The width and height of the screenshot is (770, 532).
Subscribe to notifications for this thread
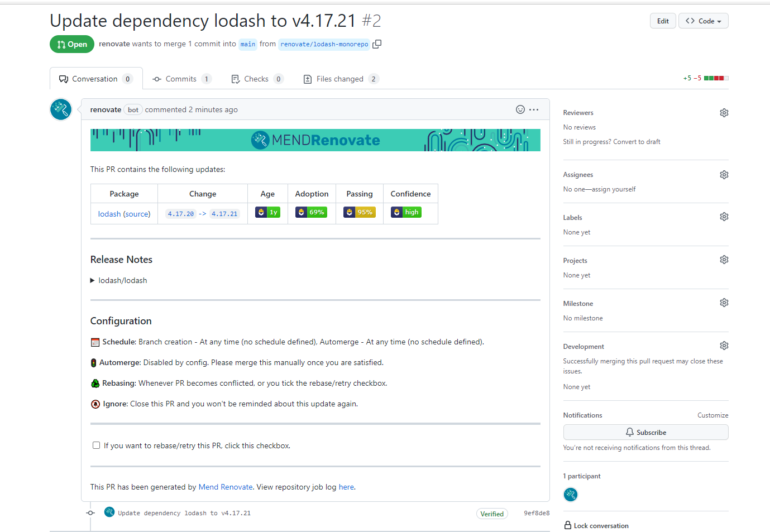[x=645, y=432]
